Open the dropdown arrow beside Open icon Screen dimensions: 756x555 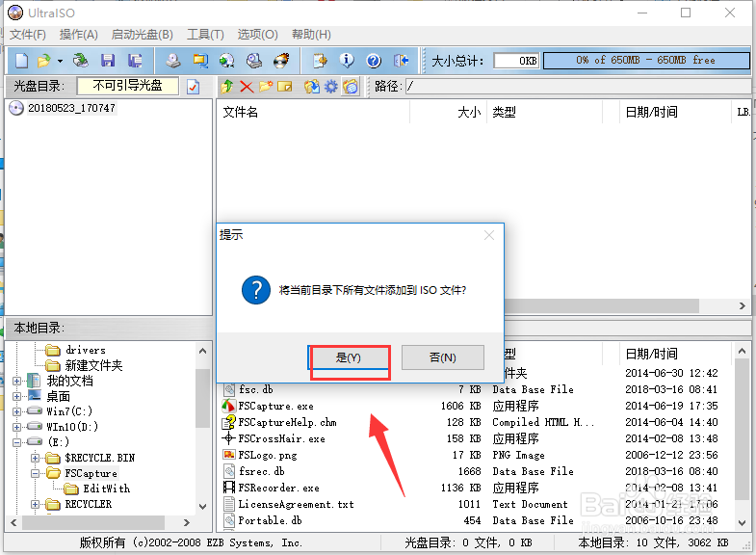[60, 62]
